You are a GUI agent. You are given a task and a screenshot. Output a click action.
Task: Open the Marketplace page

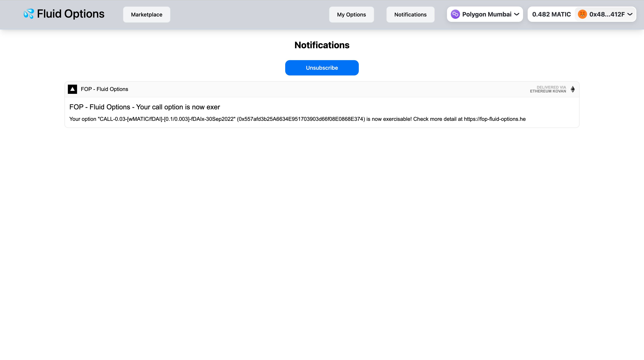[146, 15]
